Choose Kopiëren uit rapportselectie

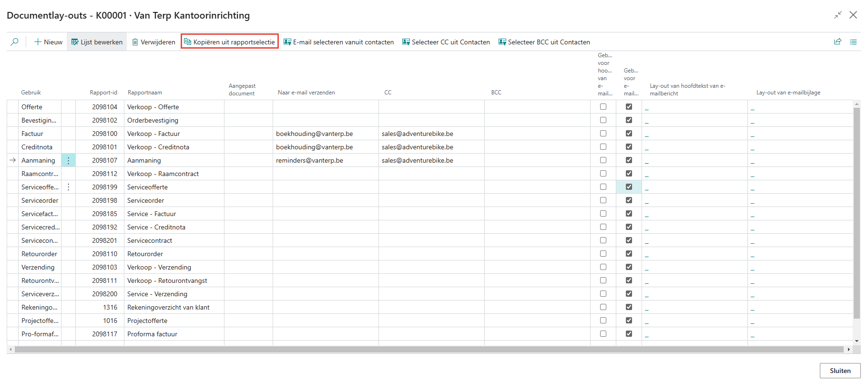point(230,42)
